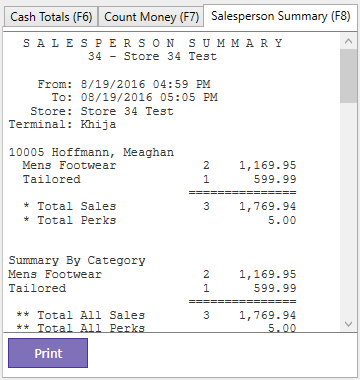360x380 pixels.
Task: Click the scrollbar track below the thumb
Action: (x=349, y=210)
